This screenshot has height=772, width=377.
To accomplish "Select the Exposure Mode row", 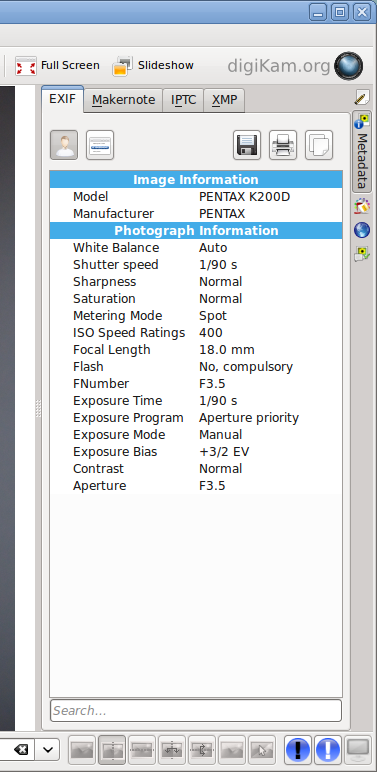I will [196, 435].
